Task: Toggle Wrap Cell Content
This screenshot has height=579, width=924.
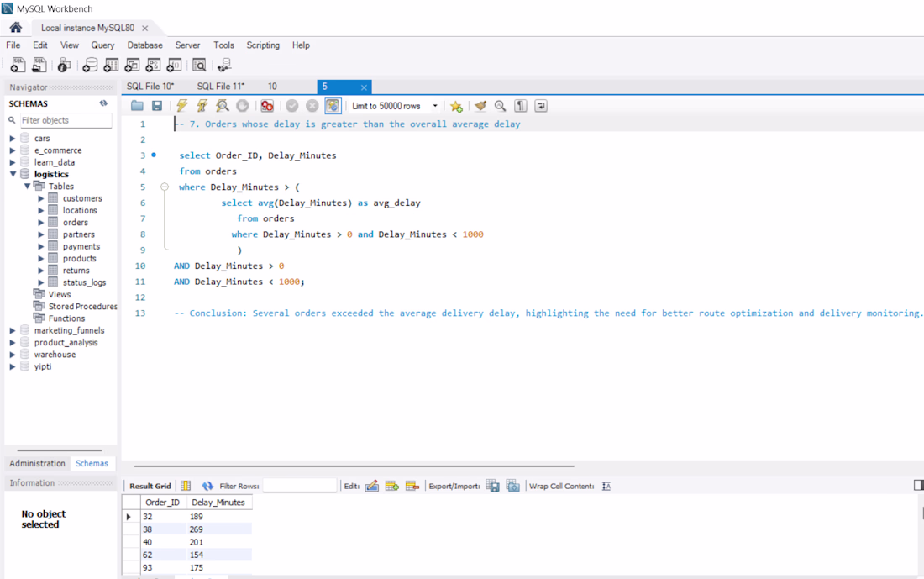Action: pos(606,486)
